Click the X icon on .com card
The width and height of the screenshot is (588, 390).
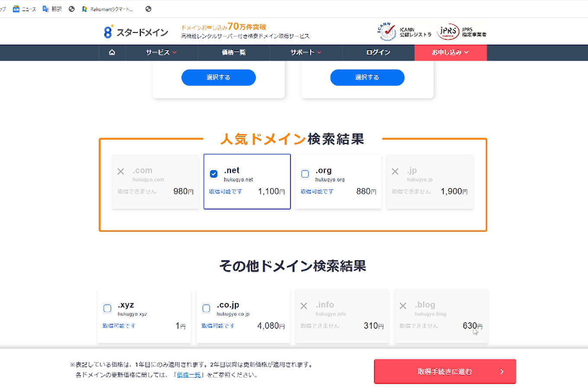121,172
